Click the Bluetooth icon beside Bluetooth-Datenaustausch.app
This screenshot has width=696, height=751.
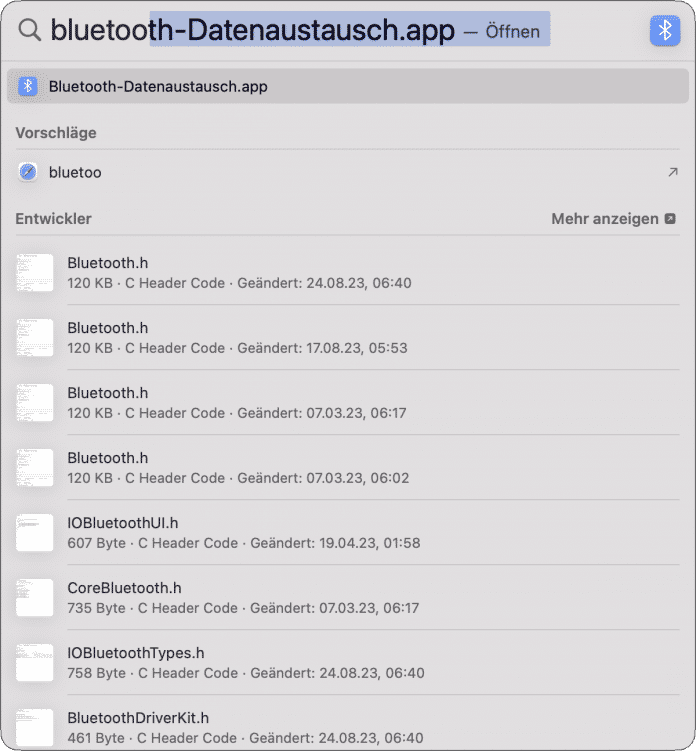[28, 86]
